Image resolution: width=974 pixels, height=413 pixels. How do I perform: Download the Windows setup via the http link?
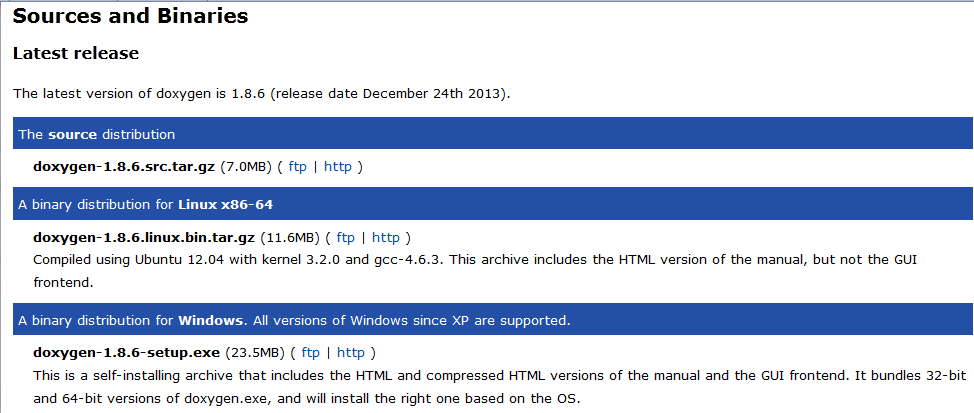coord(351,353)
